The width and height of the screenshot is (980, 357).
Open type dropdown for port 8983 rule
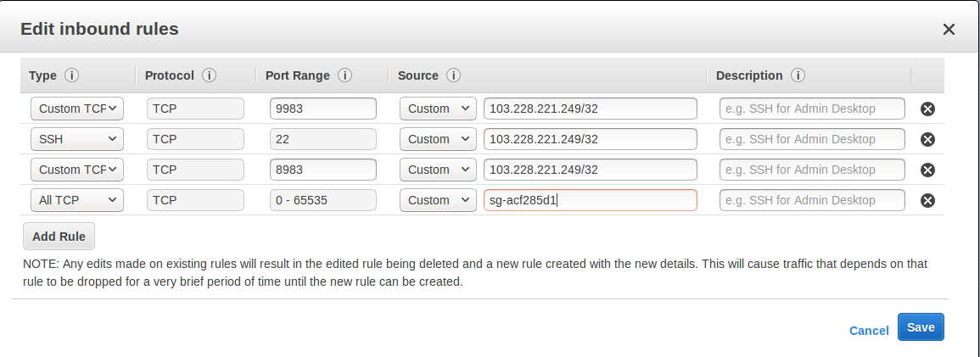point(77,170)
